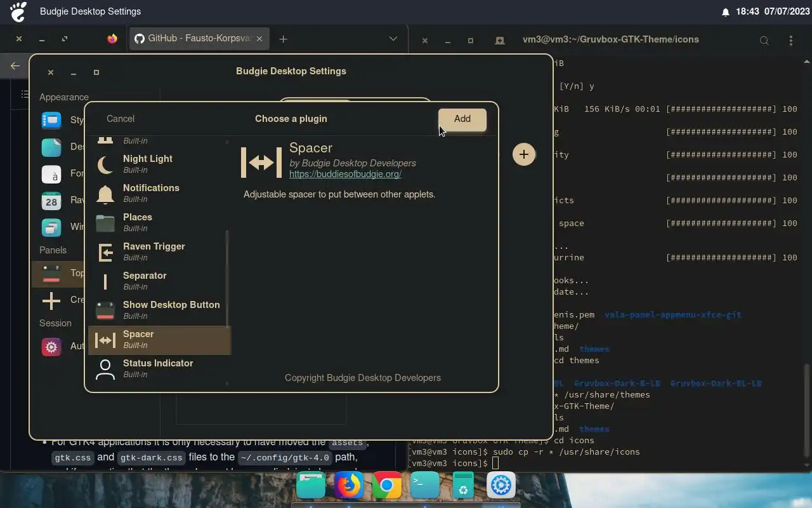
Task: Click the Add button in plugin chooser
Action: [462, 119]
